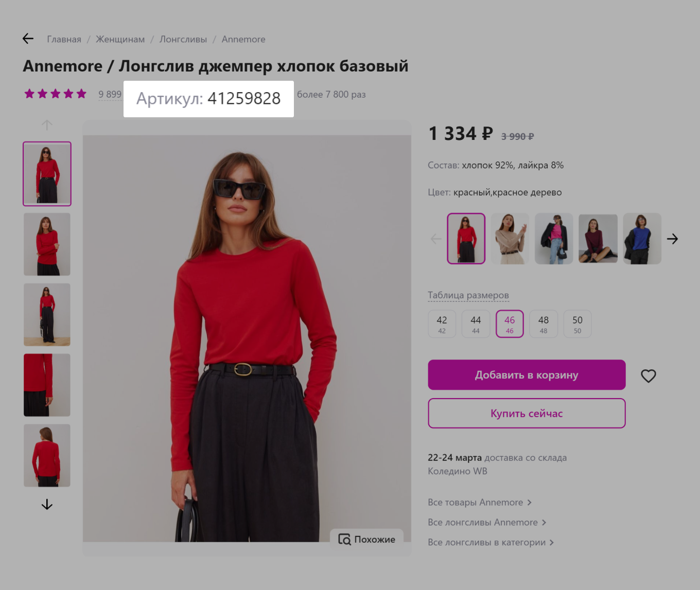This screenshot has height=590, width=700.
Task: Select size 50
Action: coord(577,324)
